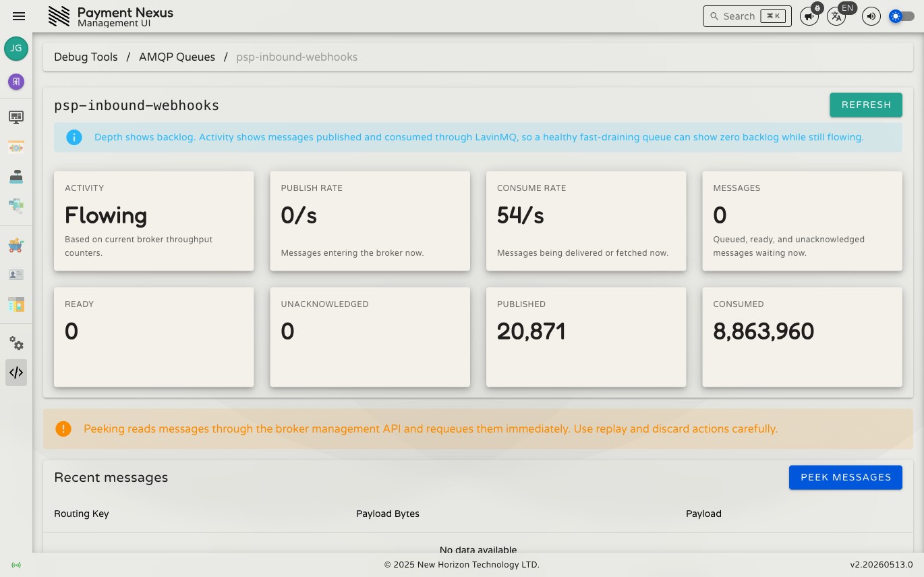This screenshot has width=924, height=577.
Task: Click the 'psp-inbound-webhooks' queue title
Action: [x=137, y=105]
